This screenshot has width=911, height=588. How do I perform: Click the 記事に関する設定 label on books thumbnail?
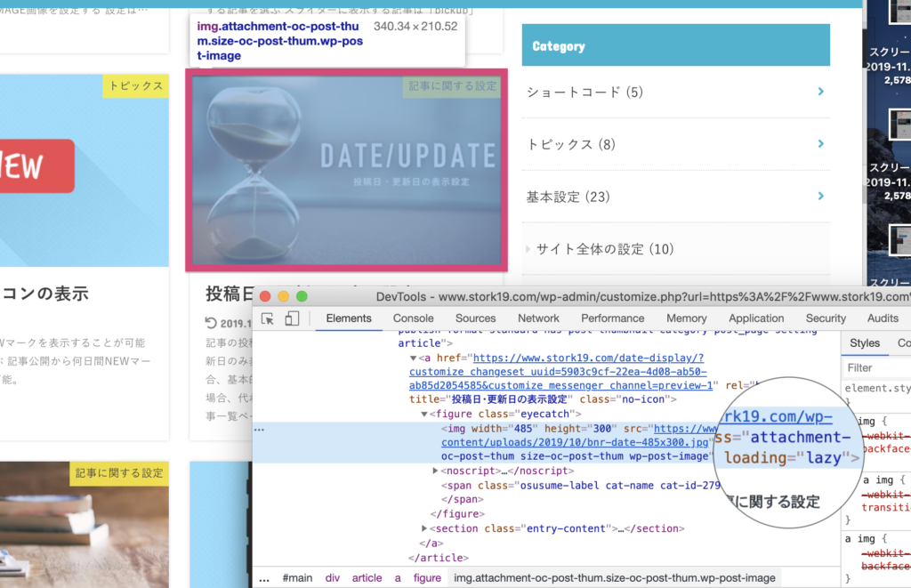119,473
